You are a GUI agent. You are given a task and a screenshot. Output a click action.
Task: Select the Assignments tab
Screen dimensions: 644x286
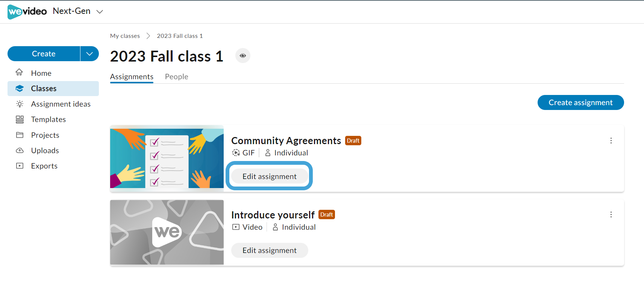pyautogui.click(x=131, y=77)
